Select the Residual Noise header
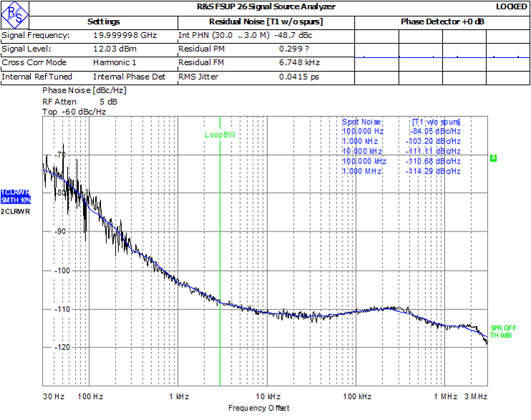Image resolution: width=531 pixels, height=420 pixels. click(265, 22)
